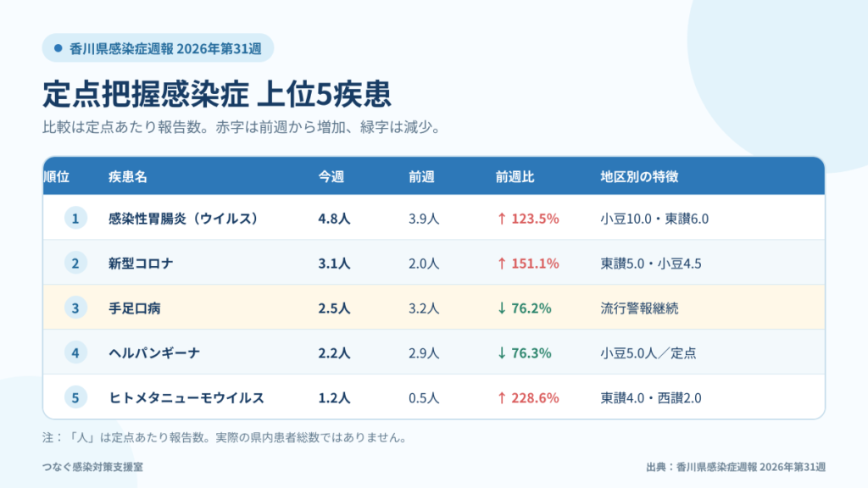Screen dimensions: 868x488
Task: Click the つなぐ感染対策支援室 footer label
Action: click(x=92, y=467)
